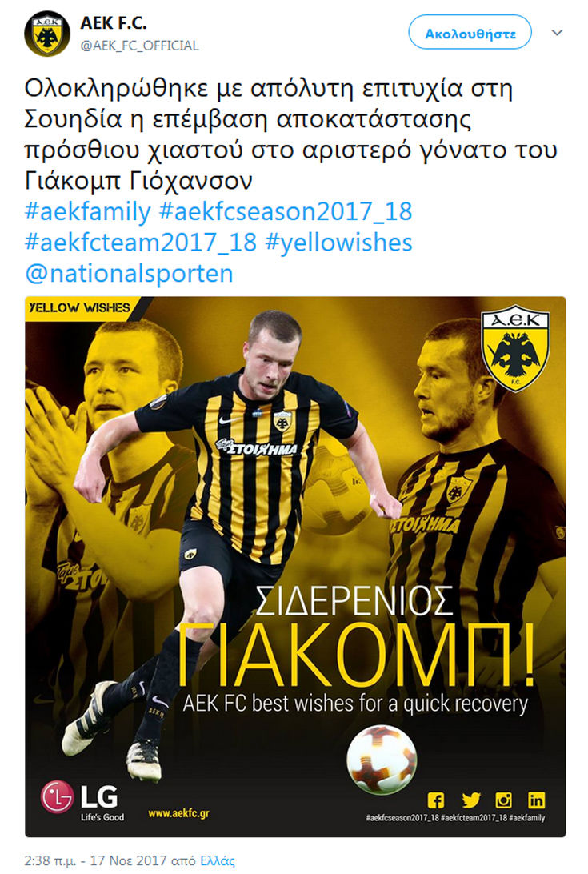Open the @AEK_FC_OFFICIAL handle

[x=139, y=46]
